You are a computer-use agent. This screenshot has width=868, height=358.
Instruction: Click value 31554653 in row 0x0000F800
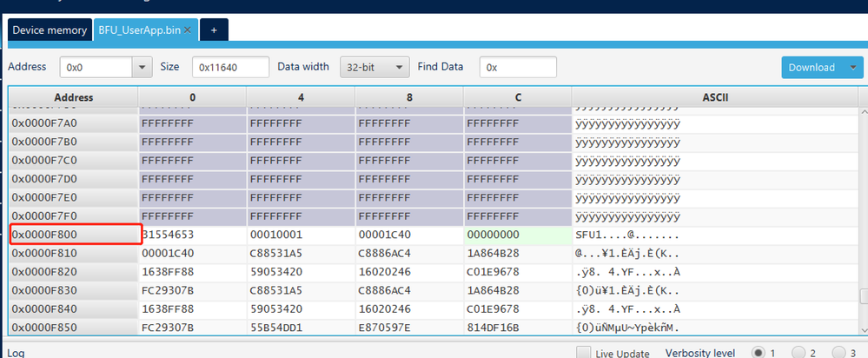click(x=192, y=235)
